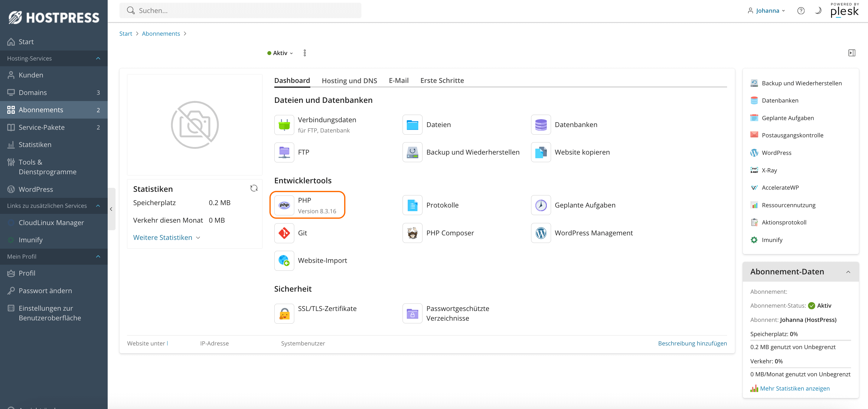Open Backup und Wiederherstellen dashboard icon

[x=413, y=152]
